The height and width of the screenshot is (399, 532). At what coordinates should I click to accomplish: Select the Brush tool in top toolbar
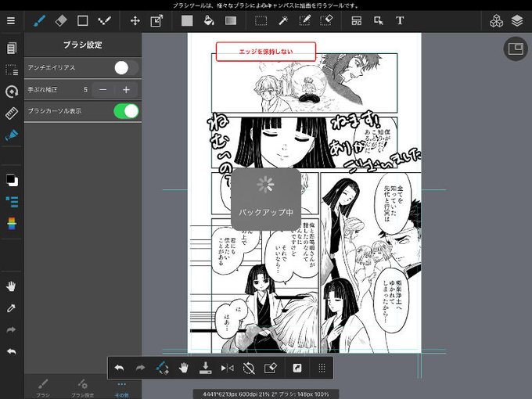tap(40, 20)
